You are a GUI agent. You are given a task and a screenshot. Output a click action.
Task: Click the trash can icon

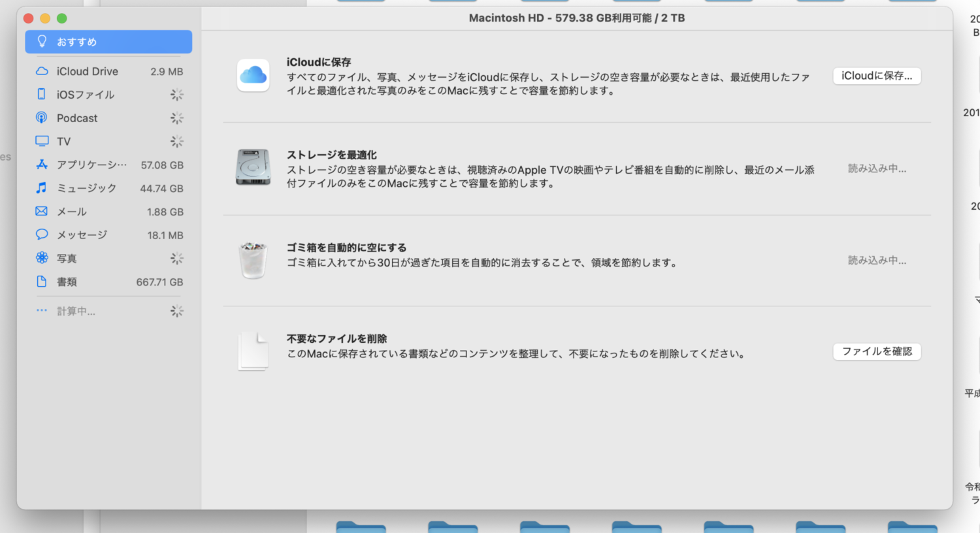click(x=253, y=260)
